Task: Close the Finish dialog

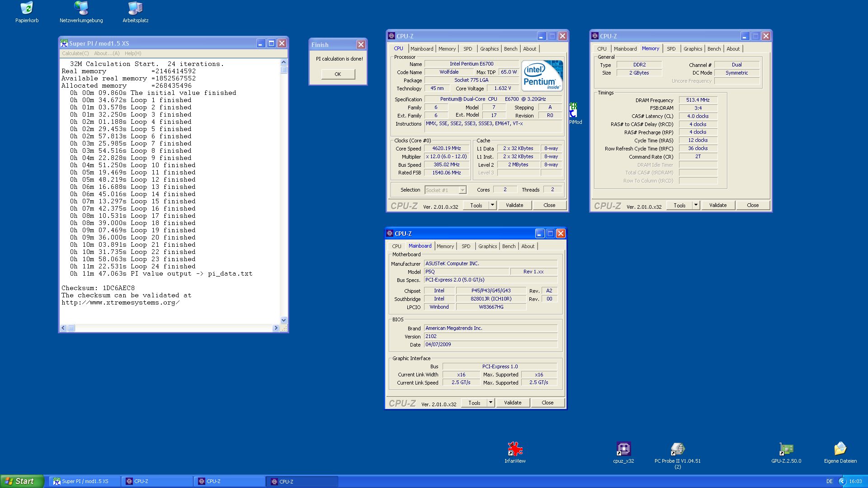Action: pos(361,44)
